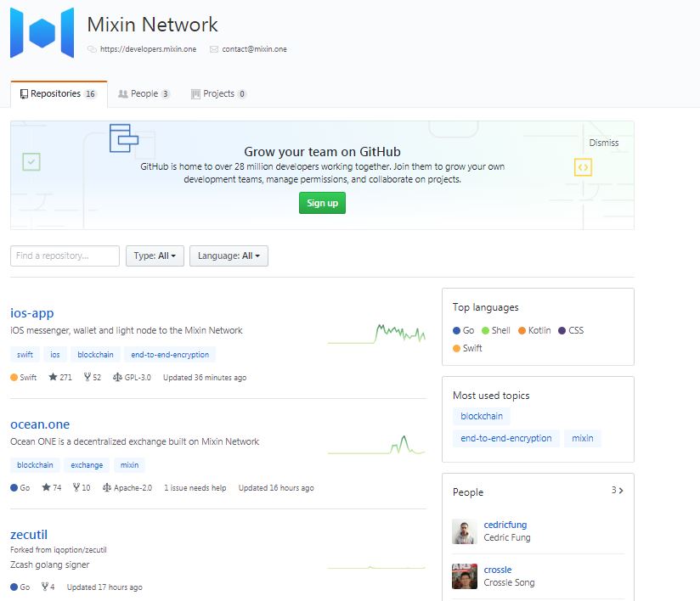View ios-app forks via fork icon

87,377
